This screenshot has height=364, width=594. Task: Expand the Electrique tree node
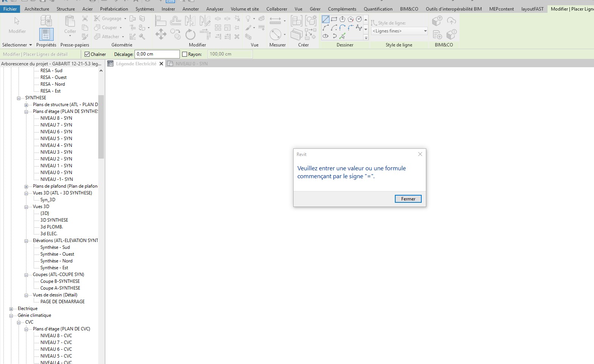[x=11, y=309]
